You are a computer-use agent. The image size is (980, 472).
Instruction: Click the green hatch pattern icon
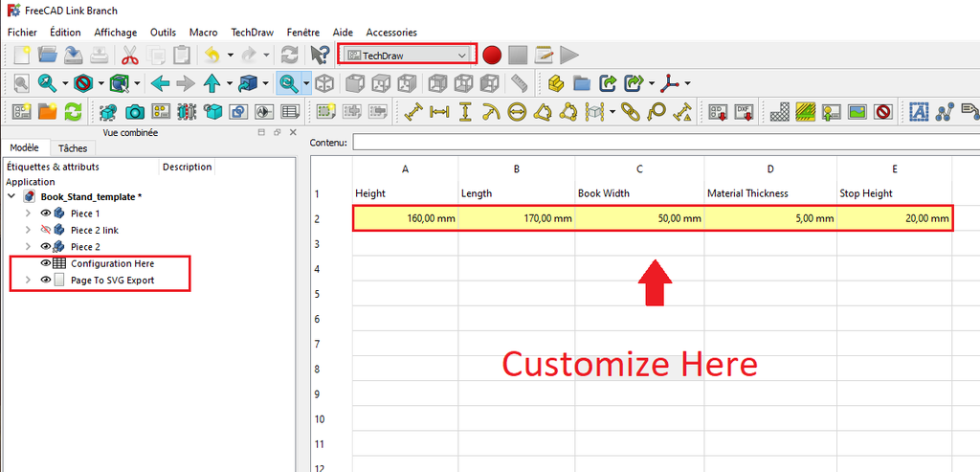pyautogui.click(x=806, y=112)
